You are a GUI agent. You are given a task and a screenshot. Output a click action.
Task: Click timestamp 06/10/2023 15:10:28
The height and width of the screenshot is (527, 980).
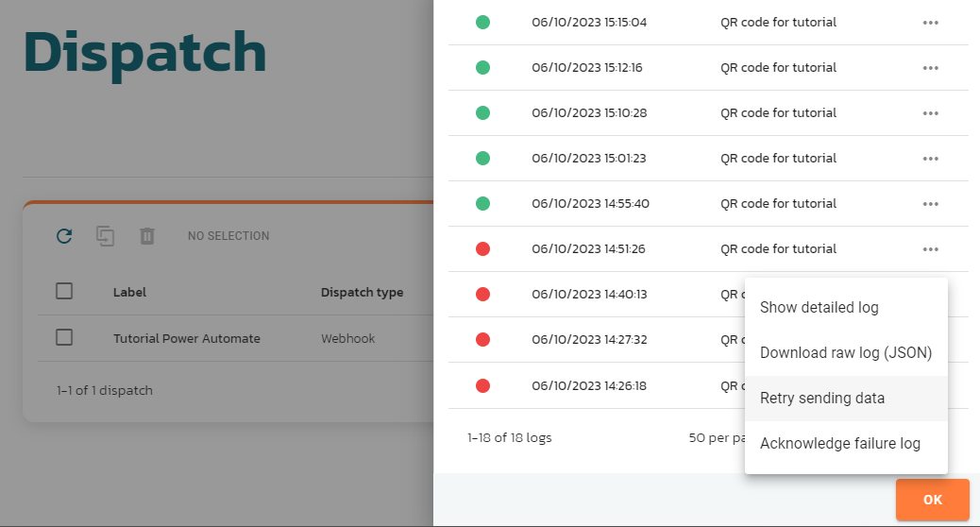click(x=589, y=113)
